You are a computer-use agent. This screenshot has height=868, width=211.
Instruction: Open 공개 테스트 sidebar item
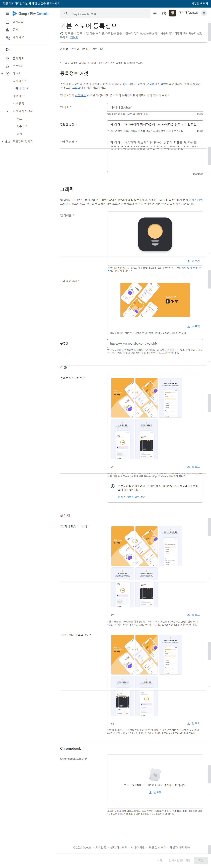coord(20,81)
